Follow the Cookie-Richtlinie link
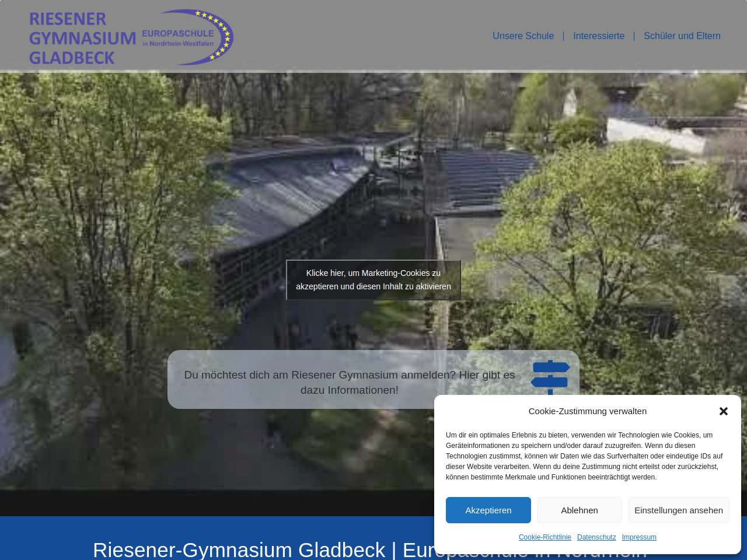The height and width of the screenshot is (560, 747). [x=544, y=537]
